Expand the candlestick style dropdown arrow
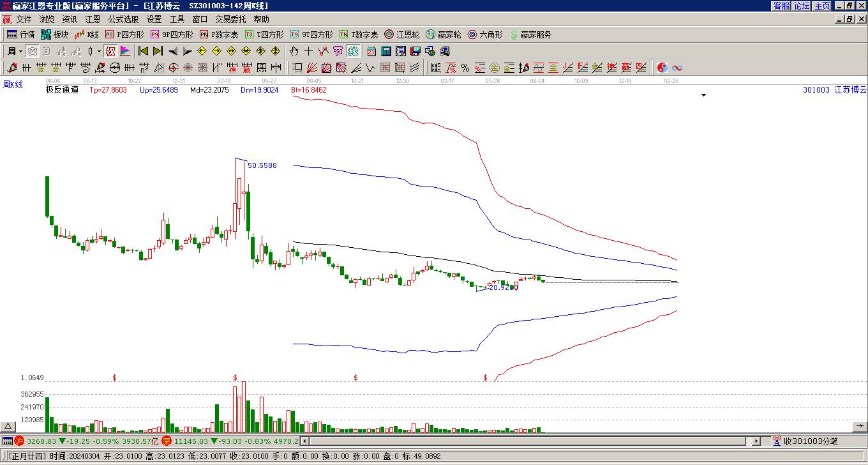868x465 pixels. [99, 51]
